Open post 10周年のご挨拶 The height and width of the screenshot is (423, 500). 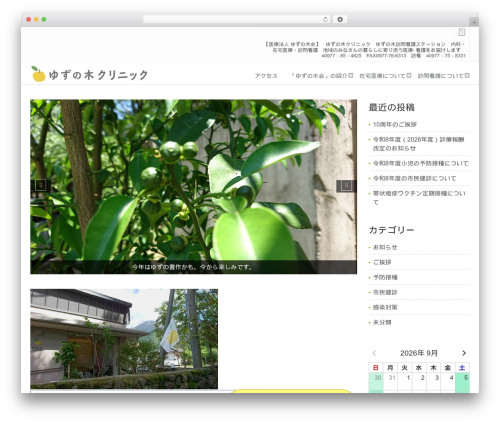(x=395, y=124)
